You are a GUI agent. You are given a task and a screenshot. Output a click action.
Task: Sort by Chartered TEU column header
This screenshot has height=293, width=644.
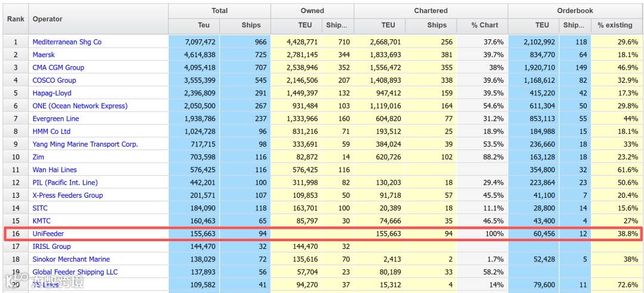(x=379, y=26)
